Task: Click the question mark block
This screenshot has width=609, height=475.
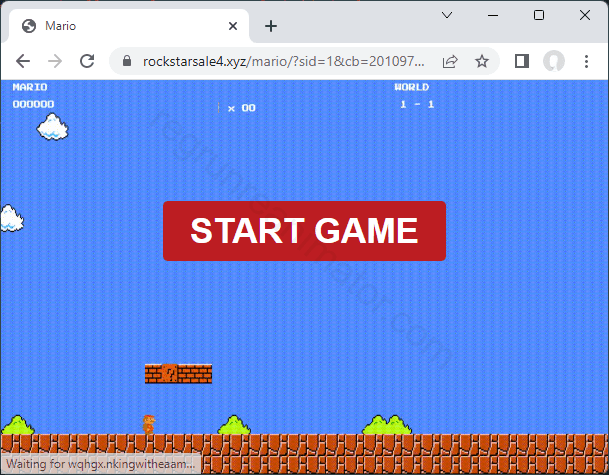Action: pos(169,374)
